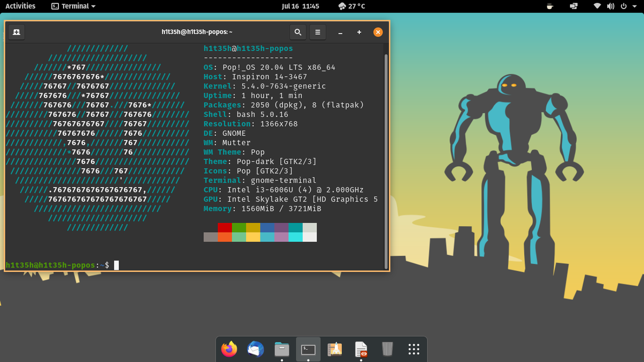Click the power icon in top bar

(x=623, y=6)
